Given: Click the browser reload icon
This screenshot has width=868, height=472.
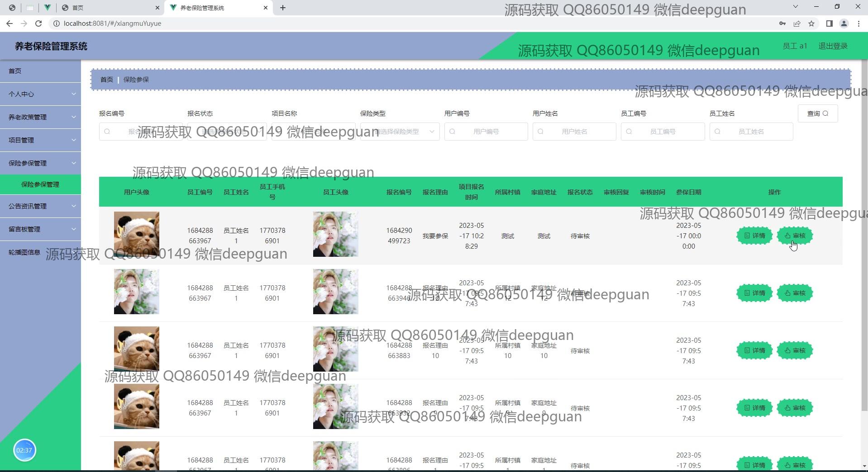Looking at the screenshot, I should point(38,24).
